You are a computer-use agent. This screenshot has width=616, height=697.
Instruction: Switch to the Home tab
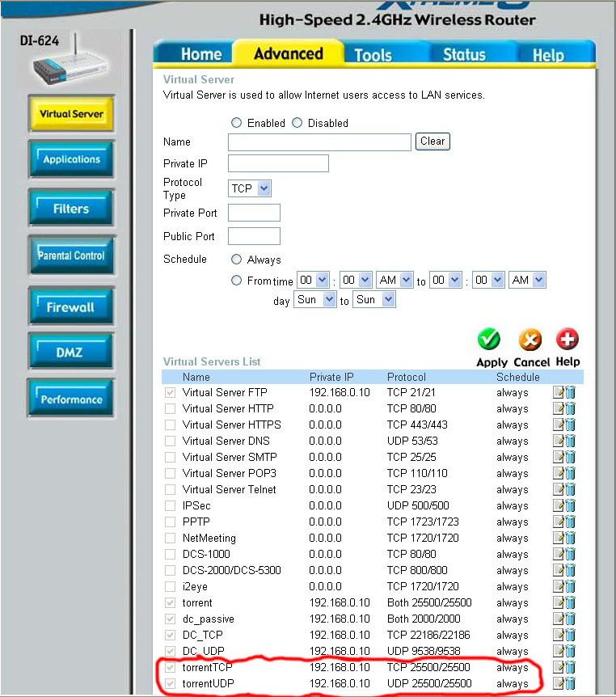tap(201, 54)
